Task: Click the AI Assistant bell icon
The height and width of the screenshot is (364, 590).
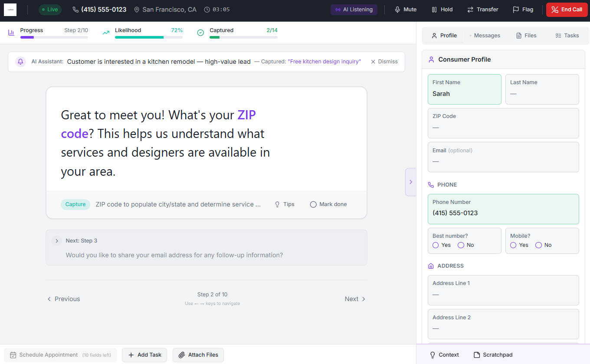Action: pos(20,62)
